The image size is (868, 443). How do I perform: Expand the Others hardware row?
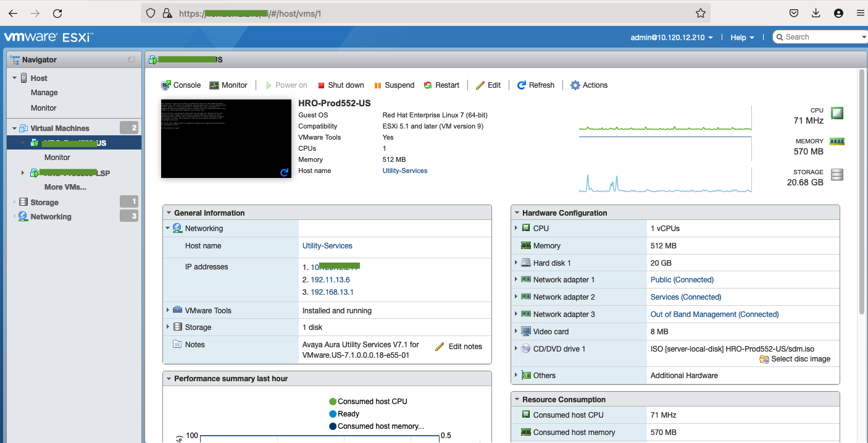tap(516, 375)
